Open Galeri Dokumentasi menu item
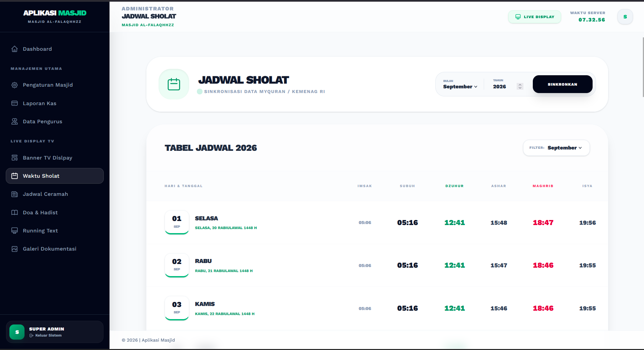644x350 pixels. [x=55, y=249]
